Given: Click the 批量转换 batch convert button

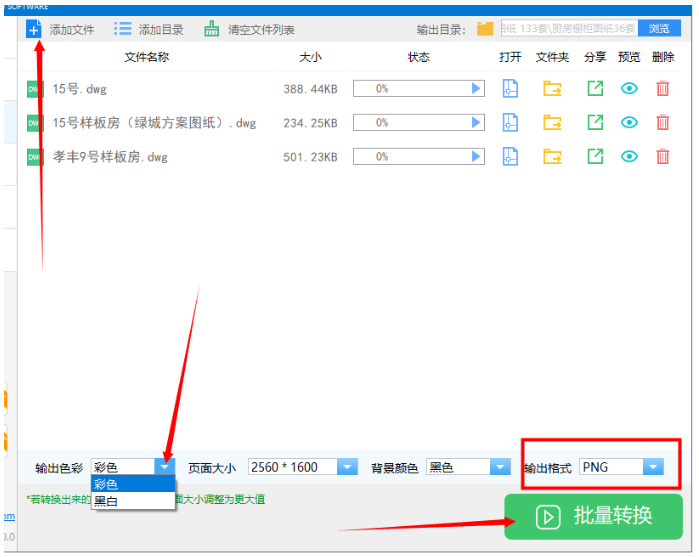Looking at the screenshot, I should (x=593, y=516).
